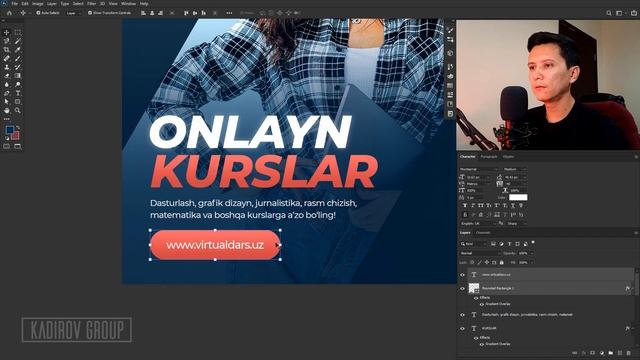Image resolution: width=640 pixels, height=360 pixels.
Task: Select the Move tool in the toolbox
Action: 7,32
